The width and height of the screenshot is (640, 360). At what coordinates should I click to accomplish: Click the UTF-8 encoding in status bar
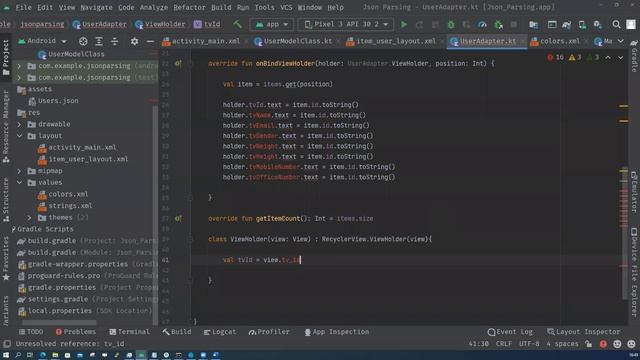[x=529, y=344]
